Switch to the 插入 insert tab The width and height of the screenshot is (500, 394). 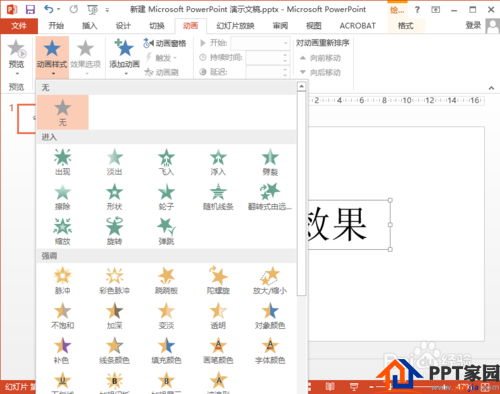(x=89, y=26)
